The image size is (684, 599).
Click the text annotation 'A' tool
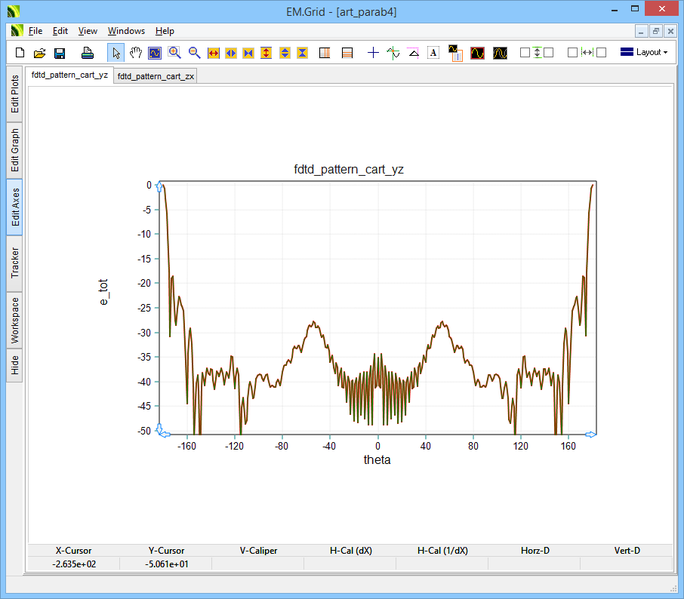432,52
